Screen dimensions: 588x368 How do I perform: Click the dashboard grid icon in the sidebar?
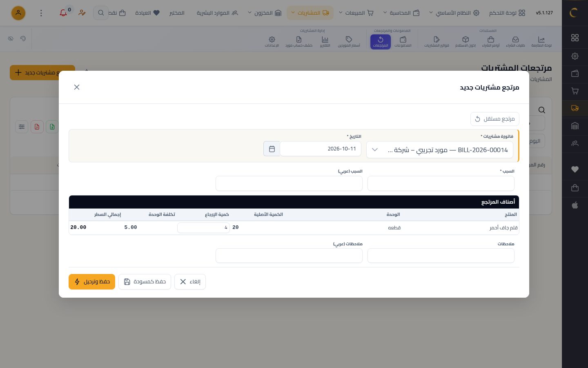(575, 38)
